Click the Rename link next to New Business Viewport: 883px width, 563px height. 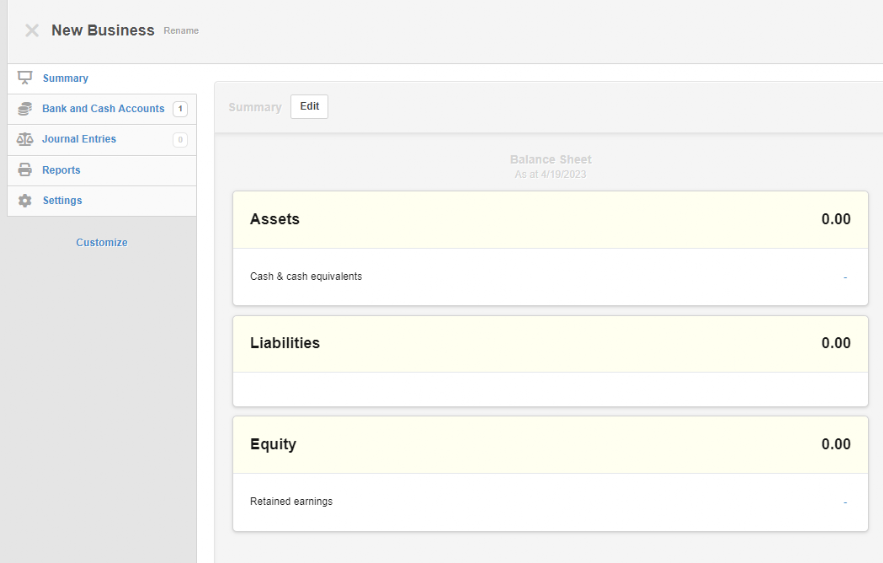click(x=181, y=31)
